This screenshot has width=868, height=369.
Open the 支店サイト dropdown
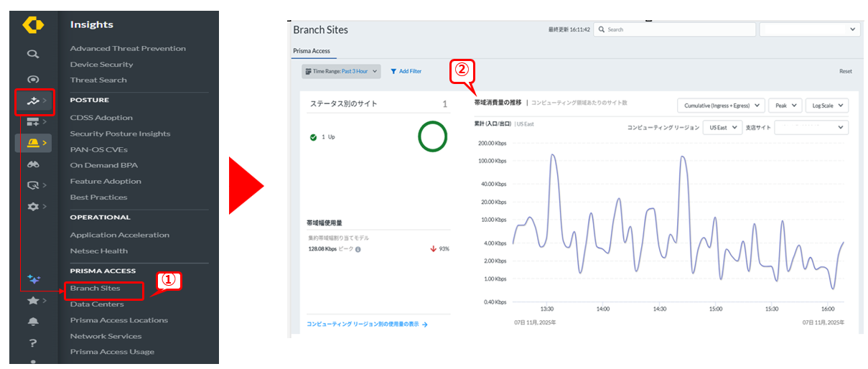(x=811, y=127)
